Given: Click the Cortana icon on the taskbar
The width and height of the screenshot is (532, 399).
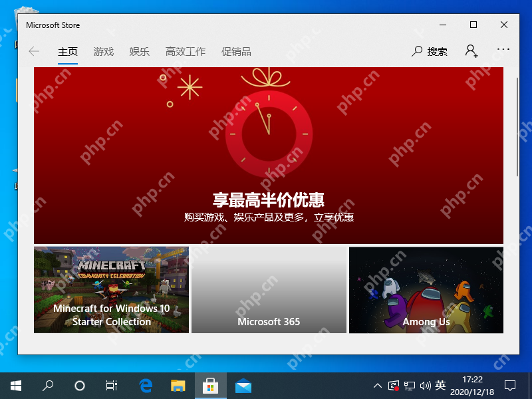Looking at the screenshot, I should tap(80, 384).
